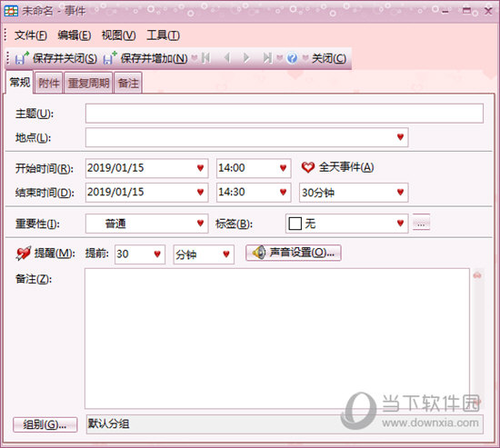
Task: Click the Save and Add (保存并增加) toolbar icon
Action: coord(110,58)
